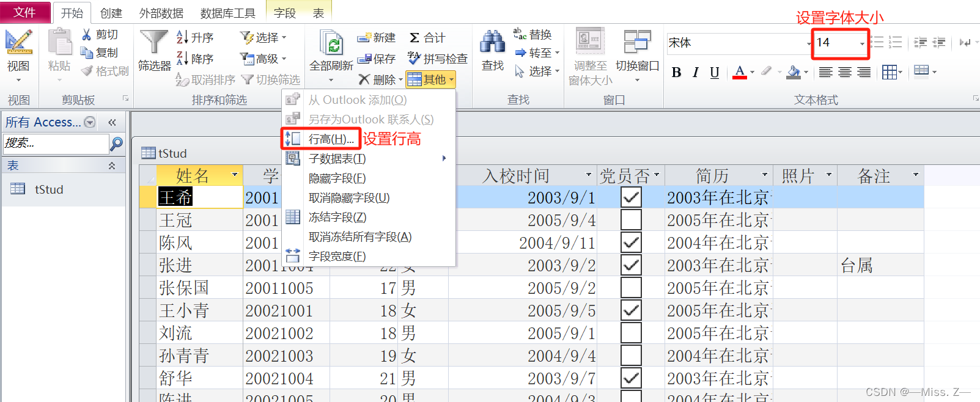This screenshot has height=402, width=980.
Task: Switch to 创建 ribbon tab
Action: [111, 13]
